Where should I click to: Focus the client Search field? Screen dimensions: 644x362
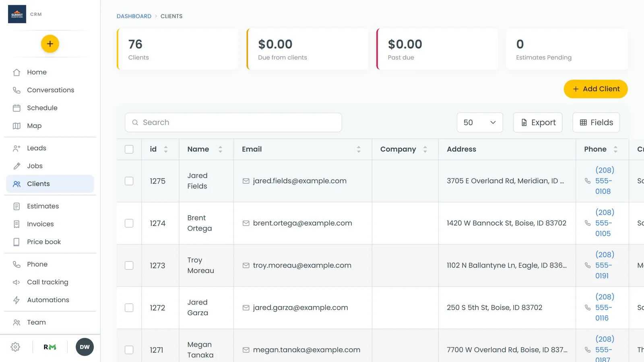(x=233, y=122)
